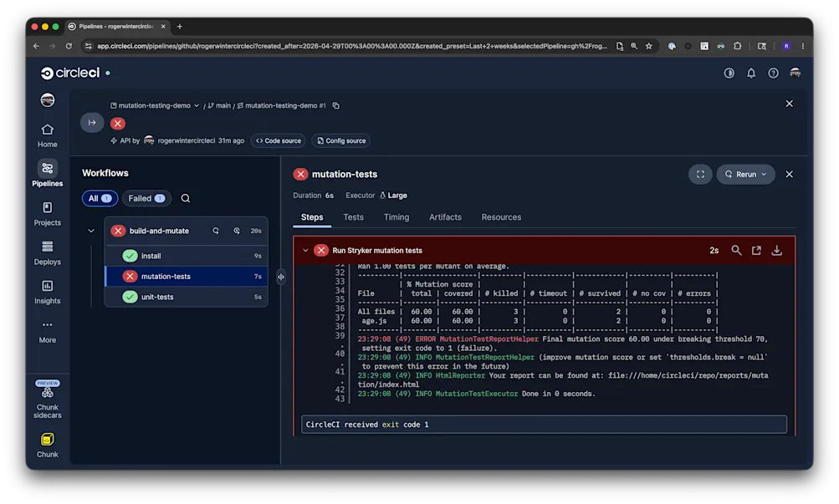Open the Insights sidebar item
Image resolution: width=839 pixels, height=504 pixels.
[47, 293]
